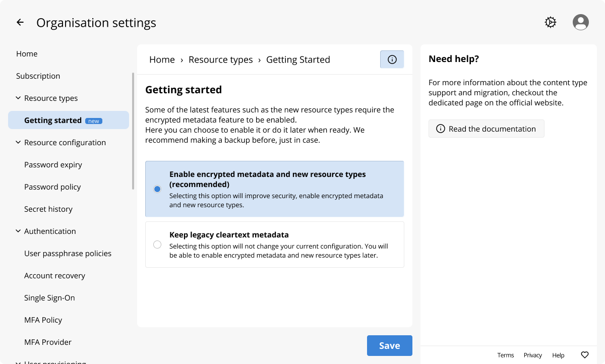The height and width of the screenshot is (364, 605).
Task: Click the Read the documentation button
Action: click(x=486, y=129)
